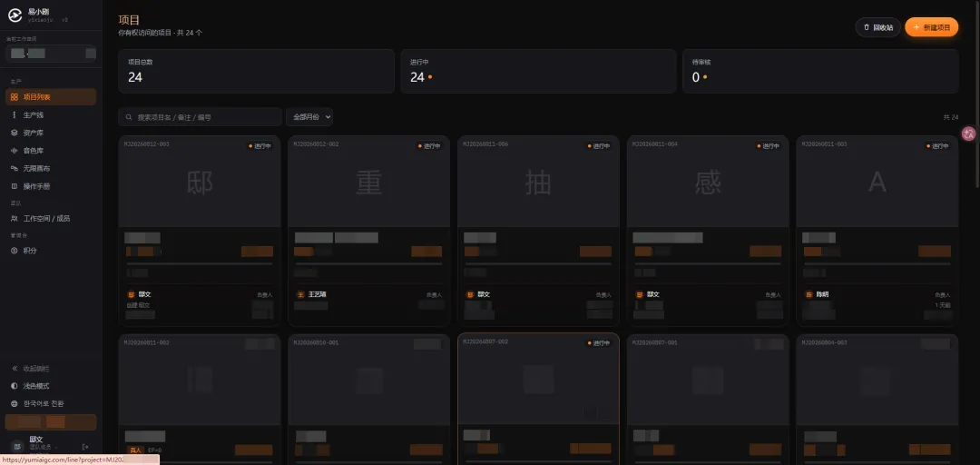Click owner avatar on MJ20260811-004 card

640,294
